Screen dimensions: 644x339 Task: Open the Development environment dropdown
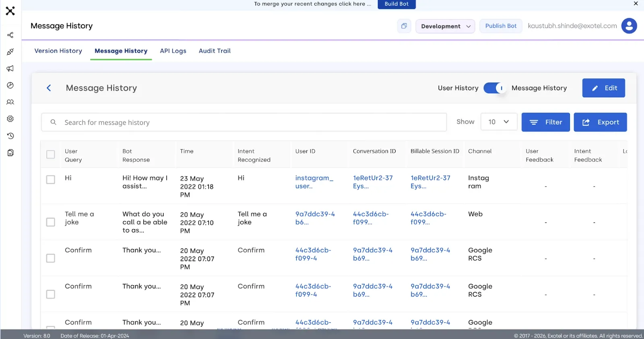(x=445, y=26)
